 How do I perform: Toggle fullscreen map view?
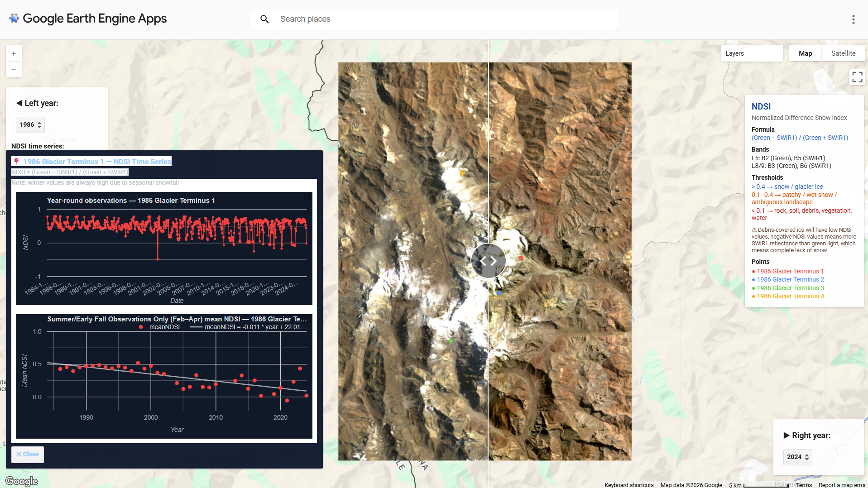coord(857,77)
